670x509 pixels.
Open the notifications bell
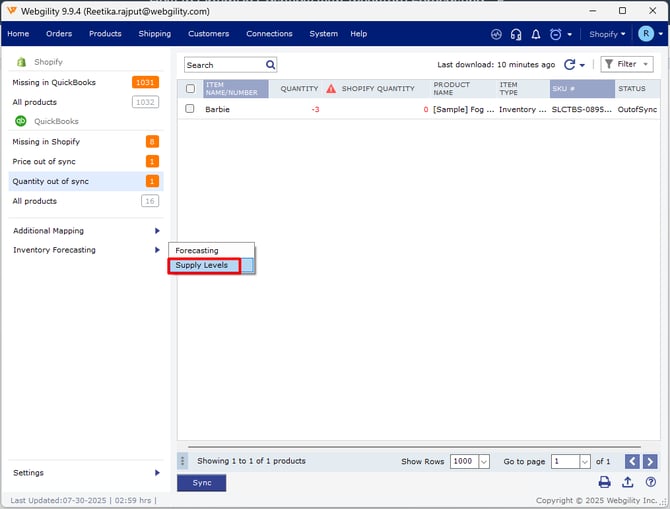pyautogui.click(x=535, y=34)
